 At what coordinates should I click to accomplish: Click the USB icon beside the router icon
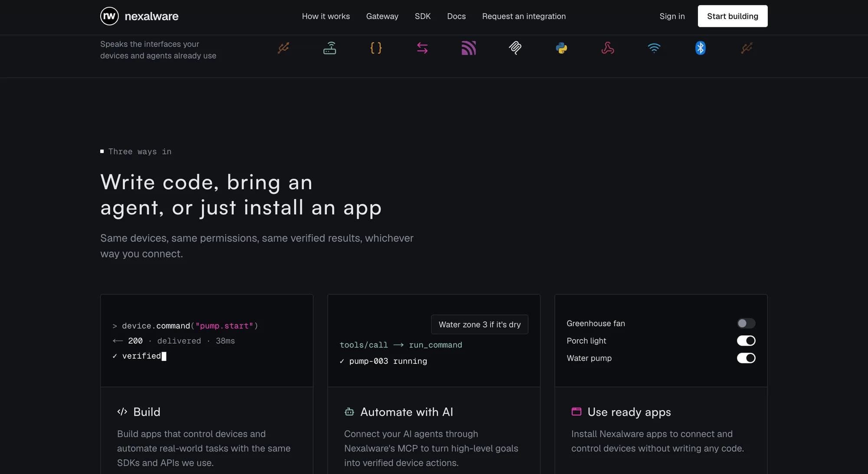(283, 48)
